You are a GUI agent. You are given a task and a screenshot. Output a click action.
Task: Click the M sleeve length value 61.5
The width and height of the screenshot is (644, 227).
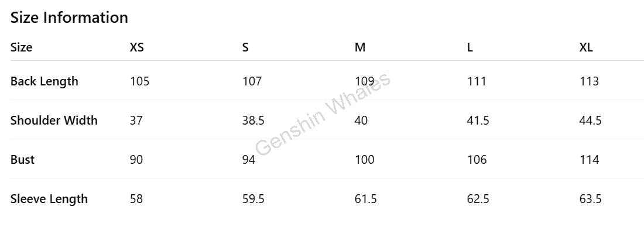point(365,199)
